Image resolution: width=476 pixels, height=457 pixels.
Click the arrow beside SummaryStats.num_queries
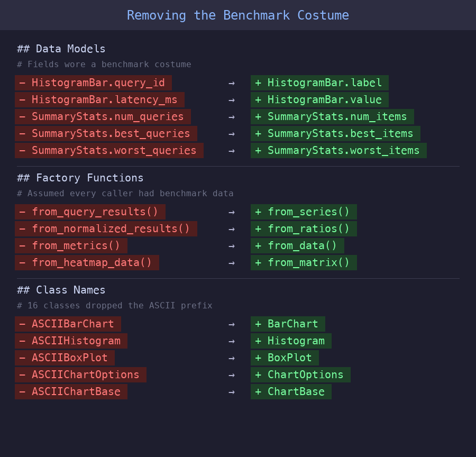coord(232,116)
